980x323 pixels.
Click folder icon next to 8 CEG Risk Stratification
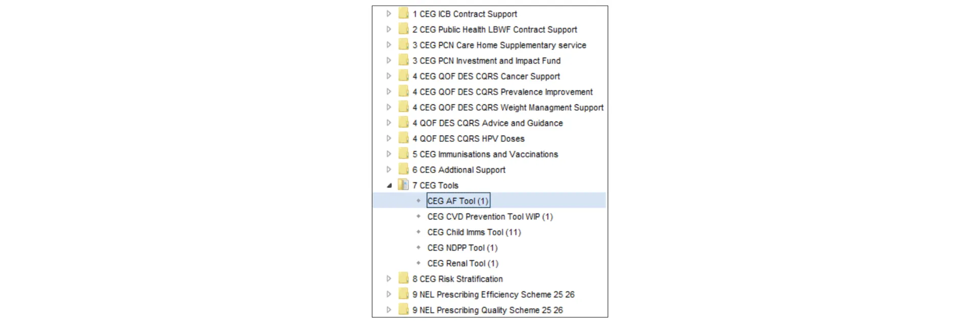[403, 279]
